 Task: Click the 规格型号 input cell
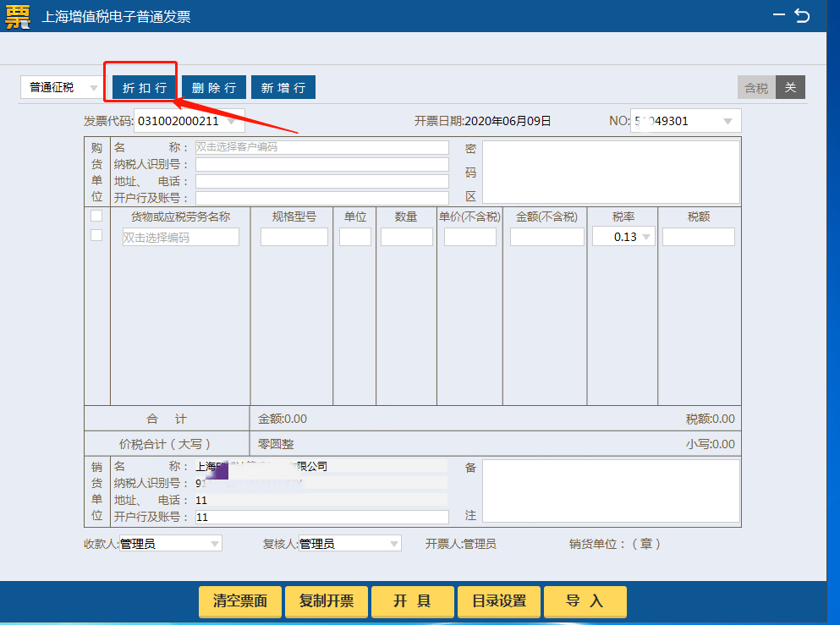coord(294,237)
